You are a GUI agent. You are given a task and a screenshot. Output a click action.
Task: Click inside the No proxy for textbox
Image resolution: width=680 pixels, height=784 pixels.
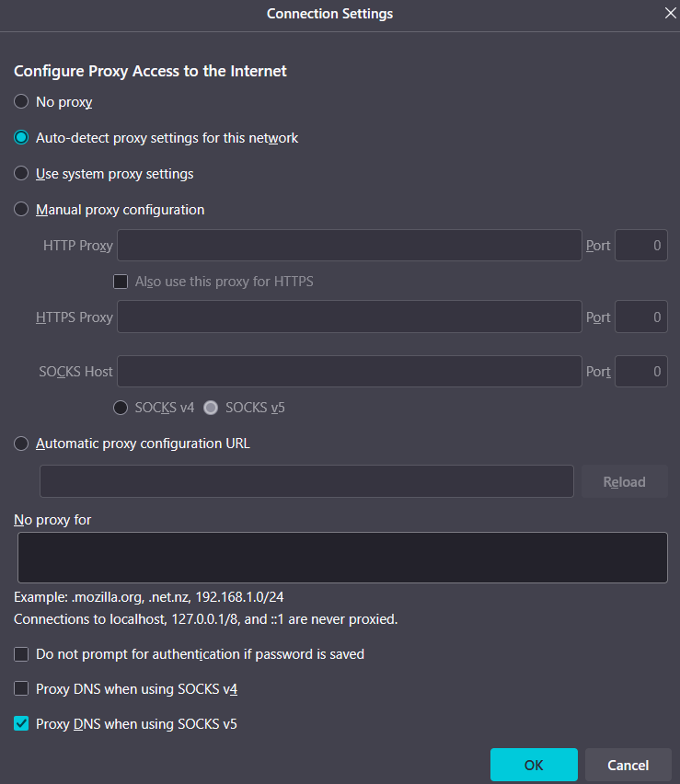click(342, 557)
